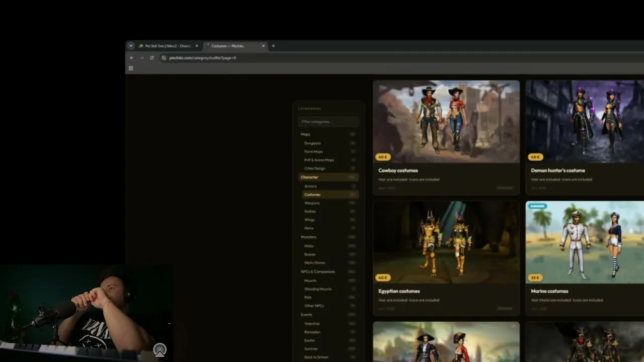644x362 pixels.
Task: Open a new browser tab
Action: click(273, 46)
